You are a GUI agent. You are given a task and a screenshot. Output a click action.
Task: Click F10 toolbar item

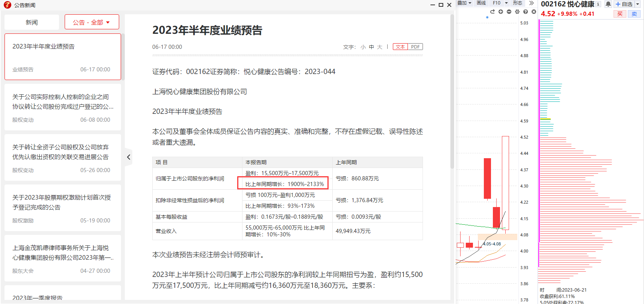pos(497,3)
